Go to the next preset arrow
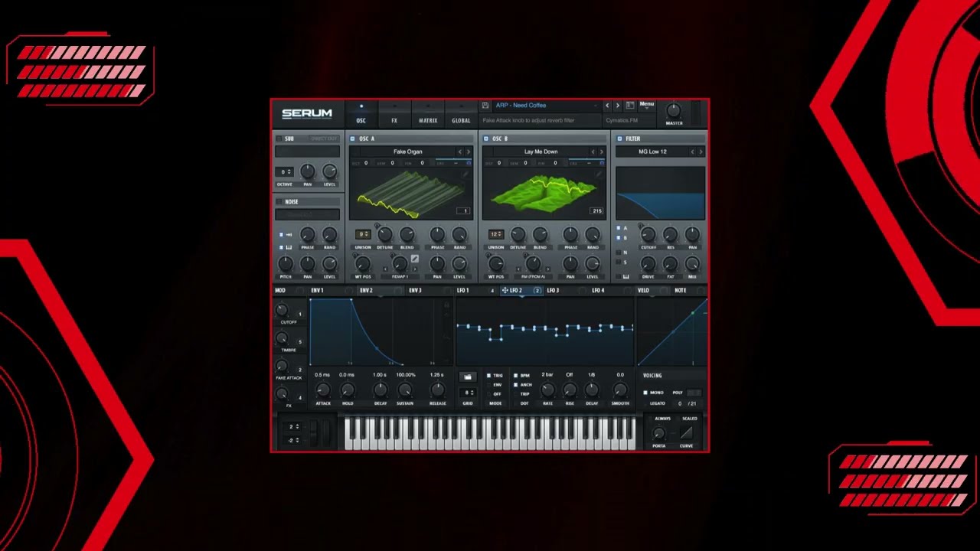Viewport: 980px width, 551px height. coord(618,106)
